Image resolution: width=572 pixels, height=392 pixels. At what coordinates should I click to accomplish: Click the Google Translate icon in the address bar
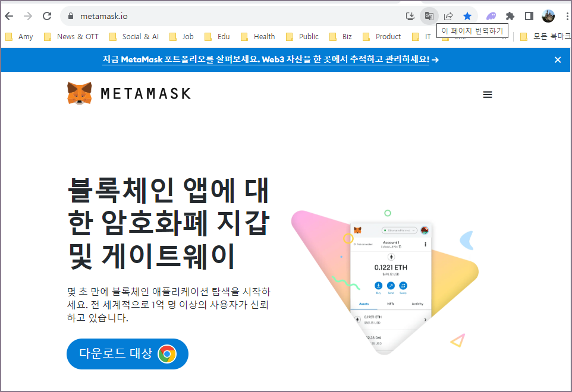click(x=429, y=16)
